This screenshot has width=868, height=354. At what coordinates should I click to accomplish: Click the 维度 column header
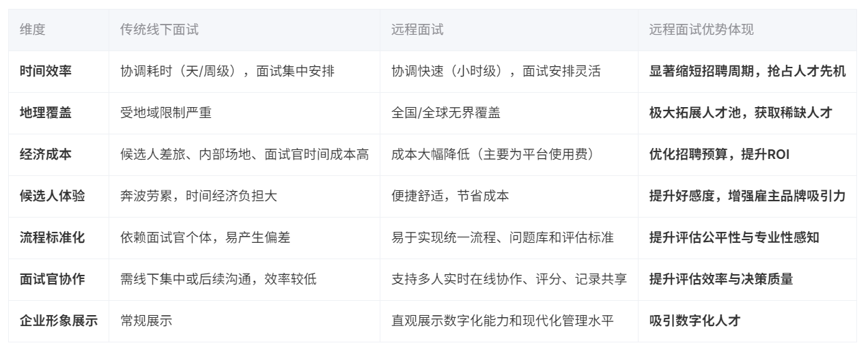pos(33,30)
